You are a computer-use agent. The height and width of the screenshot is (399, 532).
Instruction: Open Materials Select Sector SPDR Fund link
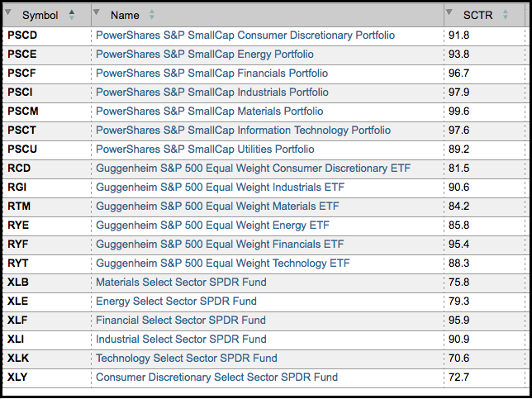[181, 283]
